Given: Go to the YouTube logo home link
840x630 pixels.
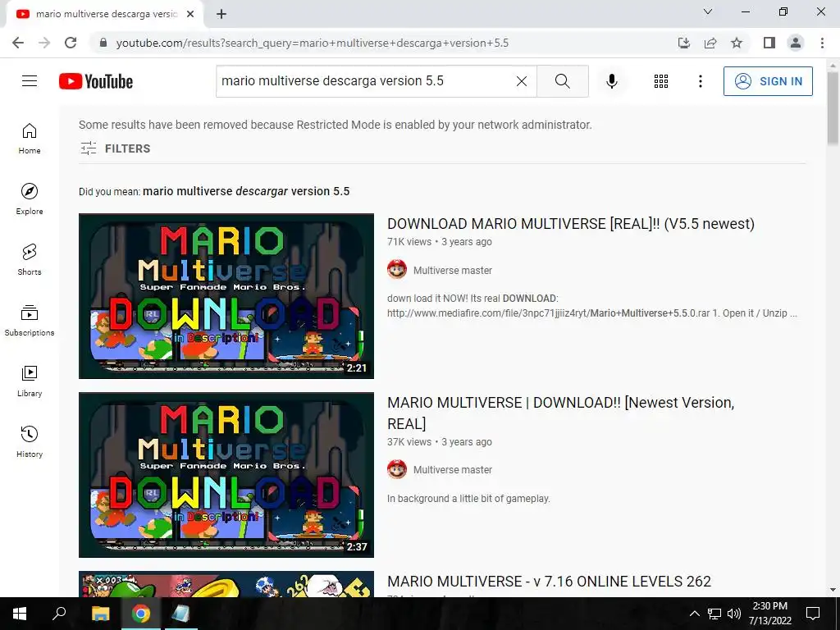Looking at the screenshot, I should pyautogui.click(x=96, y=81).
